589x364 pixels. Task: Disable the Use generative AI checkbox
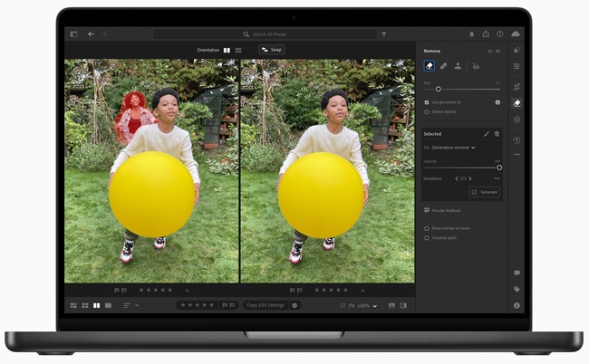tap(427, 102)
